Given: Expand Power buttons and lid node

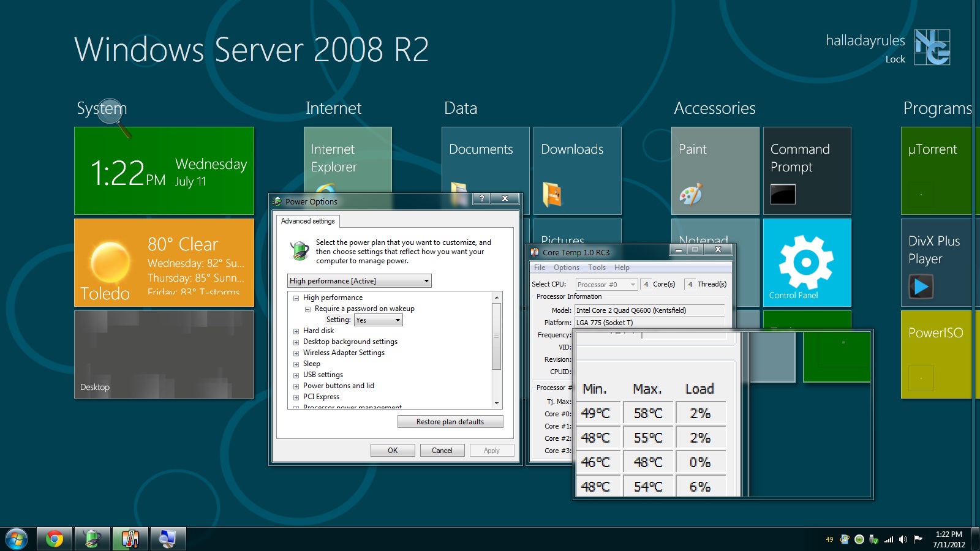Looking at the screenshot, I should [x=296, y=386].
